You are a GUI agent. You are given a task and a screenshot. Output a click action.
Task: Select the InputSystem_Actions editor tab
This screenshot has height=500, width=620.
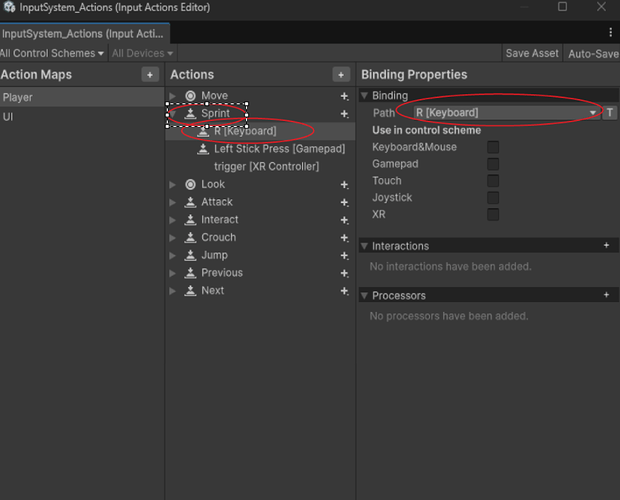coord(85,33)
